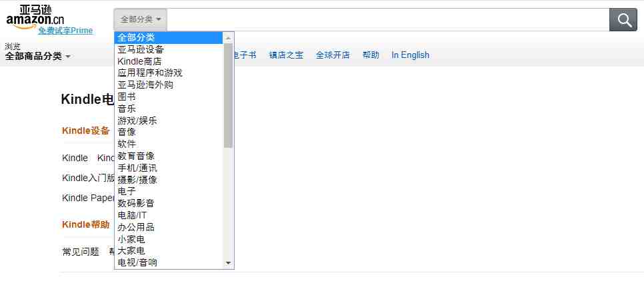The image size is (644, 281).
Task: Open the 常见问题 link under Kindle帮助
Action: [81, 252]
